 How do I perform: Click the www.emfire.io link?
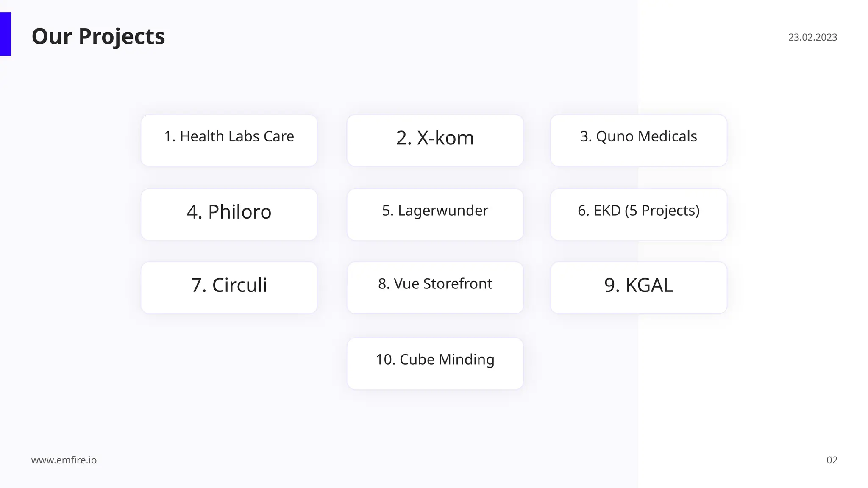point(64,460)
